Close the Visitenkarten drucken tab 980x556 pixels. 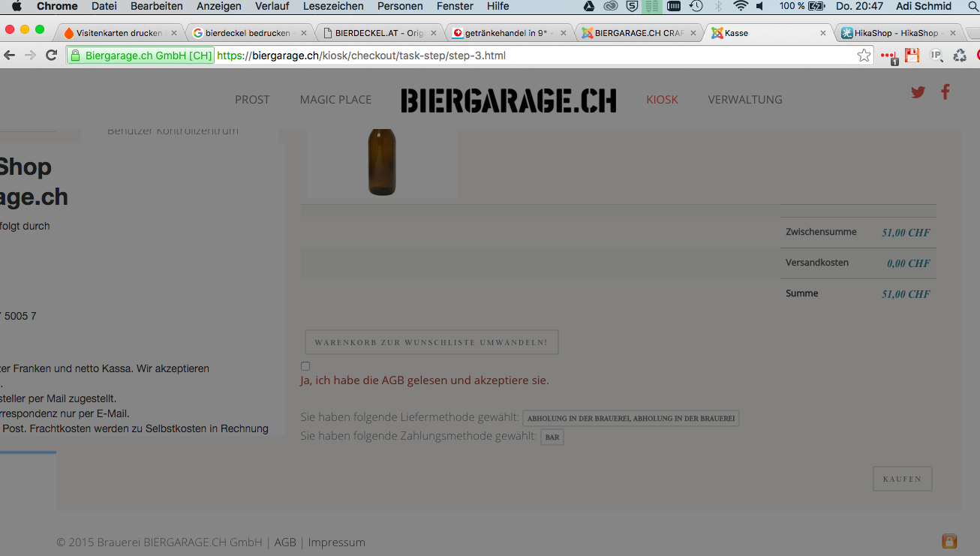click(174, 33)
